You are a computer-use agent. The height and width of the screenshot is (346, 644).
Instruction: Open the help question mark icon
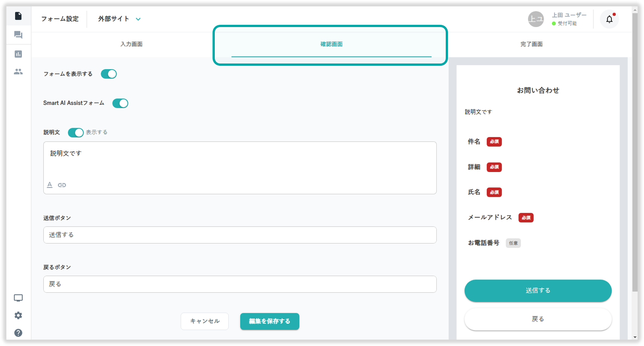pos(18,333)
